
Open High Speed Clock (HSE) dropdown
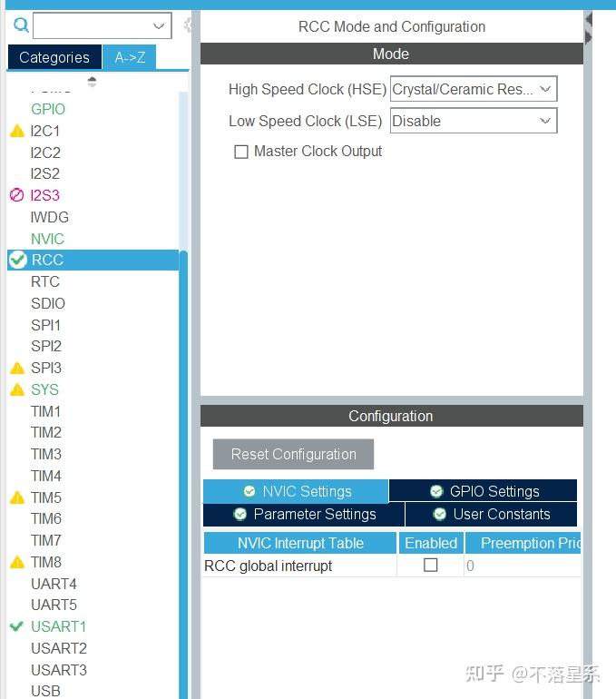pyautogui.click(x=474, y=89)
